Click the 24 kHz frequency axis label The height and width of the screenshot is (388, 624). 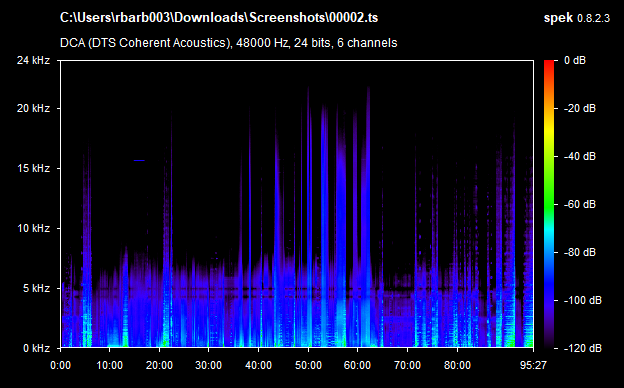(x=33, y=60)
